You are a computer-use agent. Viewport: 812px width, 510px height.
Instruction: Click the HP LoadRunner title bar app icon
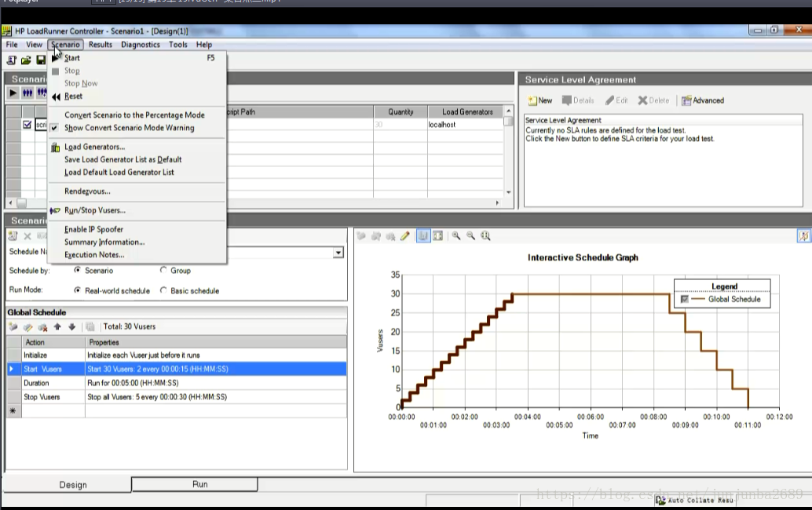pyautogui.click(x=7, y=31)
